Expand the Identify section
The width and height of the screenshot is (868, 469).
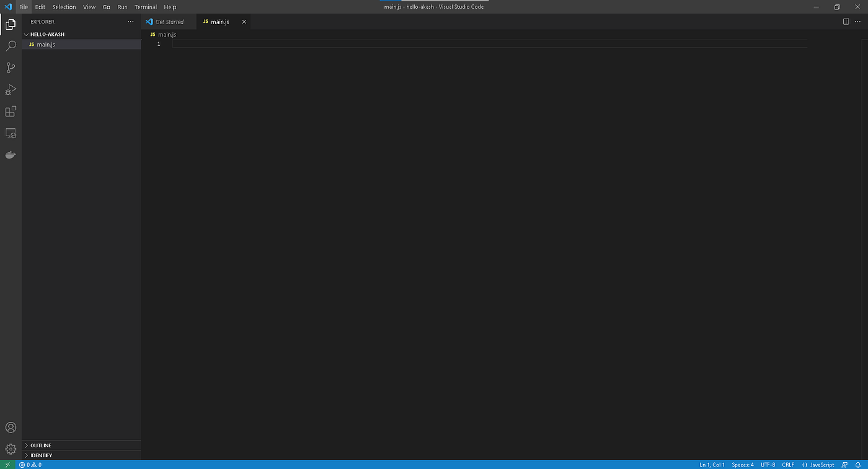(x=81, y=455)
